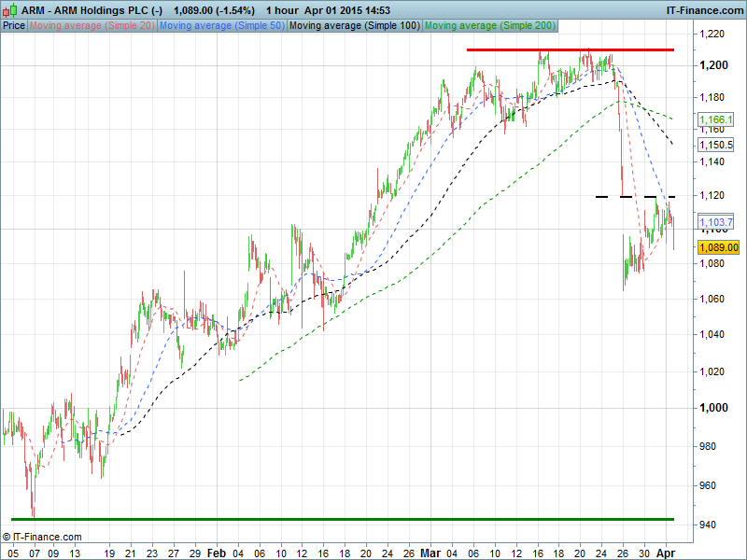Screen dimensions: 747x560
Task: Click the '1 hour' timeframe in the title
Action: 281,9
